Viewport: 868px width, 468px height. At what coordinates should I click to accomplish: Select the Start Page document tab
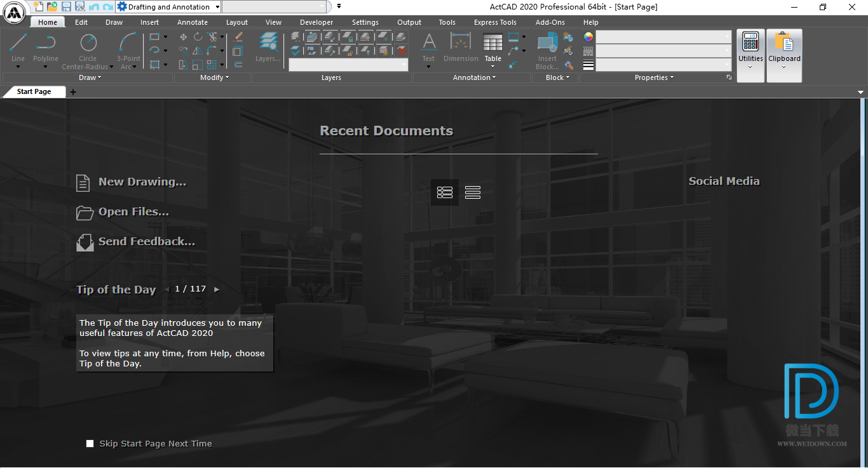[34, 91]
